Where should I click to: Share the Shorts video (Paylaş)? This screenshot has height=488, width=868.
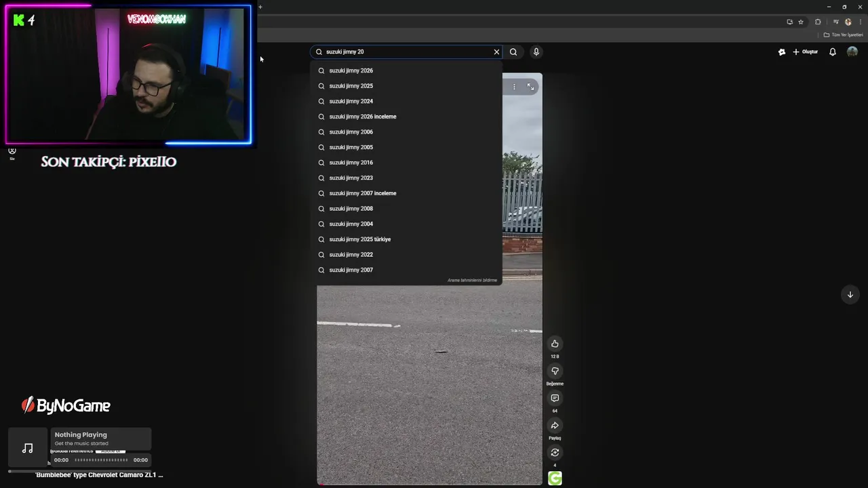[555, 425]
